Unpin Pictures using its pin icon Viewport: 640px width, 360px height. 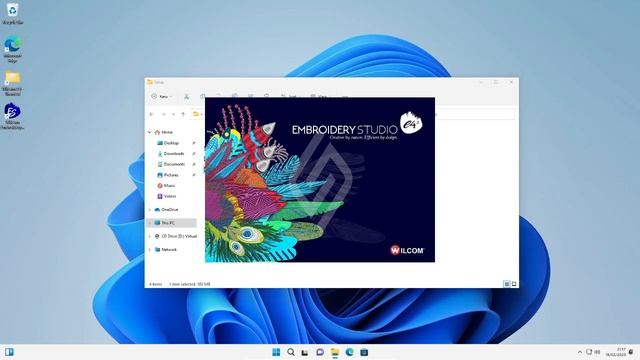[x=194, y=175]
